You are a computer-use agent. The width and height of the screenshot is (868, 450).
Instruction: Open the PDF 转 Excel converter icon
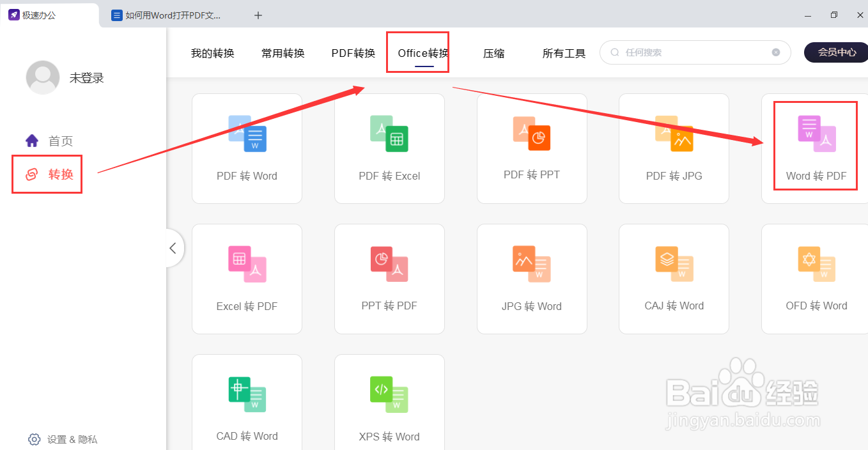coord(389,134)
